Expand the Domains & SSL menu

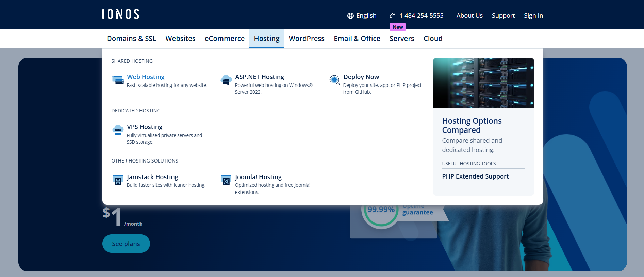tap(131, 39)
